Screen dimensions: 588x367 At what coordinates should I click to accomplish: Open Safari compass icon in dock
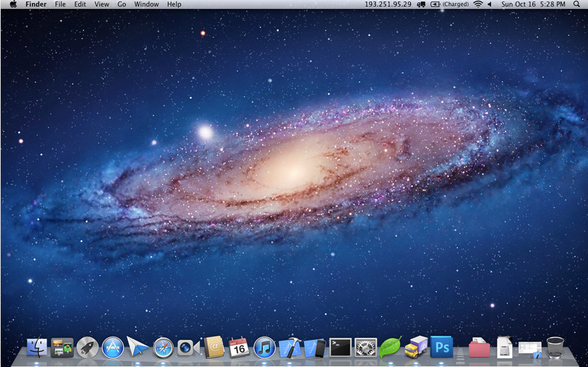coord(163,348)
